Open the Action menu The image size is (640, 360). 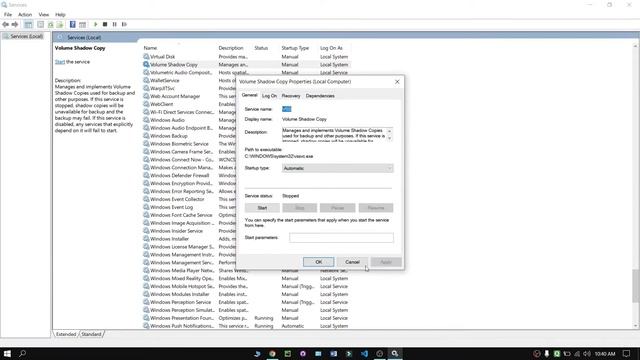(x=25, y=15)
